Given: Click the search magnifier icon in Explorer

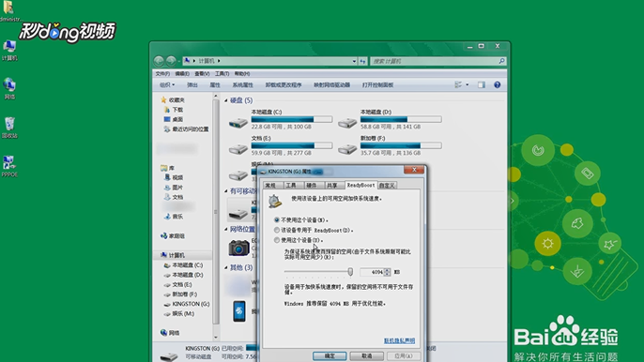Looking at the screenshot, I should (501, 61).
